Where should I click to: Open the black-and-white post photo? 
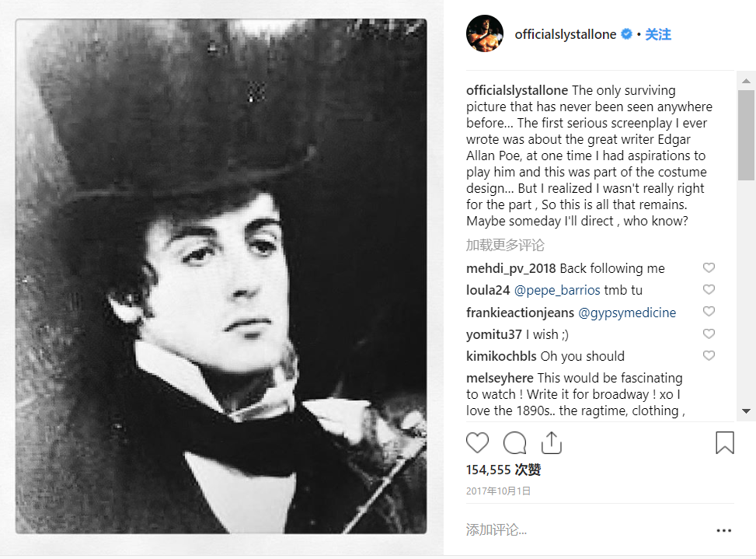click(221, 276)
